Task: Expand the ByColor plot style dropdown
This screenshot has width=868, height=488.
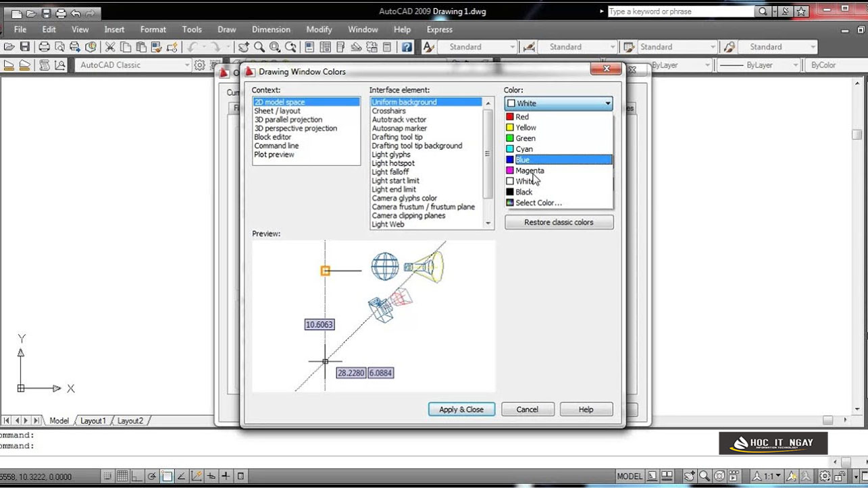Action: pyautogui.click(x=836, y=65)
